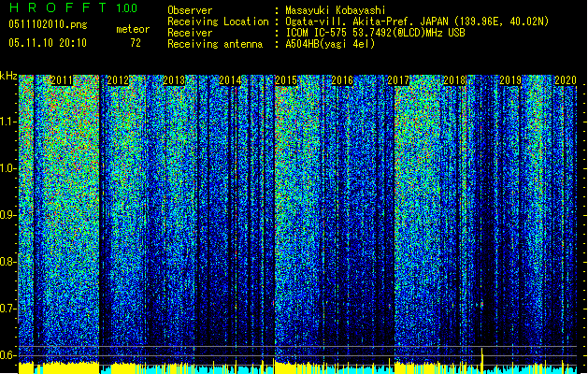
Task: Click the 0.6 frequency axis label
Action: [x=7, y=355]
